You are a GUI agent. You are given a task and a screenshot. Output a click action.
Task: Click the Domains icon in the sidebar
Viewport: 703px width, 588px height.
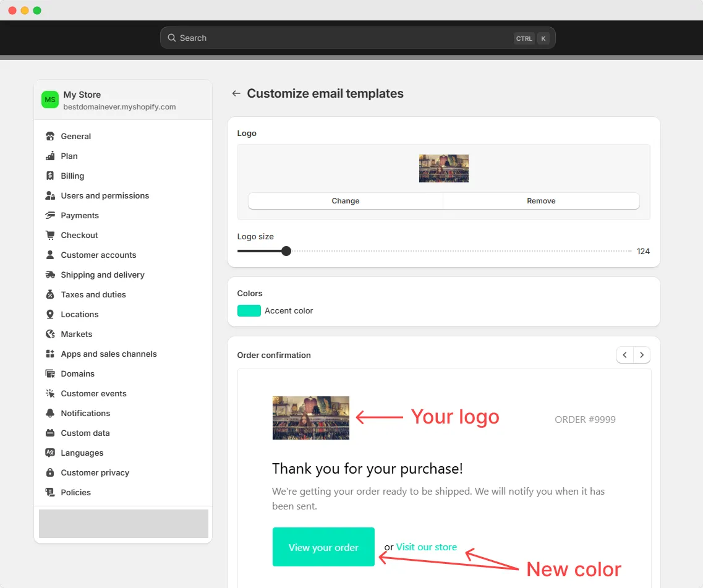[x=50, y=373]
